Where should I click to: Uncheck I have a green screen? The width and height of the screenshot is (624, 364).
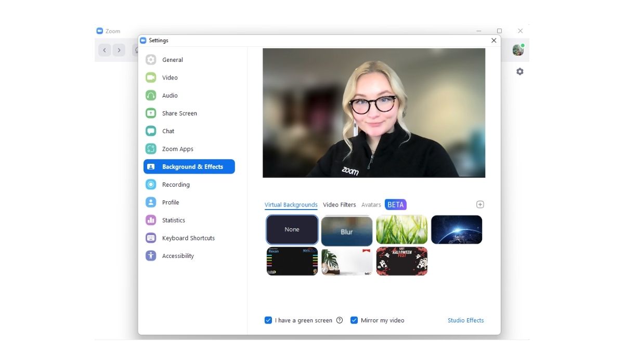(268, 320)
